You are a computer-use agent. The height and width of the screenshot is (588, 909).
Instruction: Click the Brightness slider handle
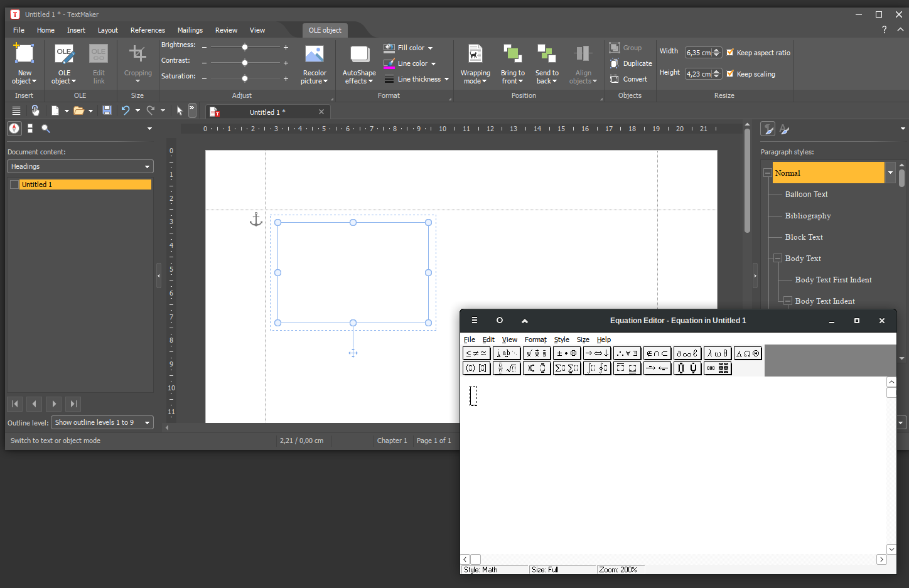[245, 47]
